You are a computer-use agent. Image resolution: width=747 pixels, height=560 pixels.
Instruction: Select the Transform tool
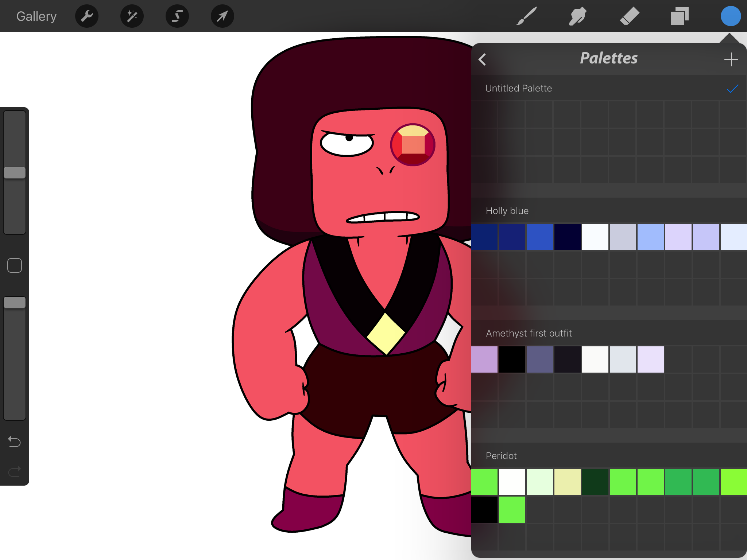point(222,16)
